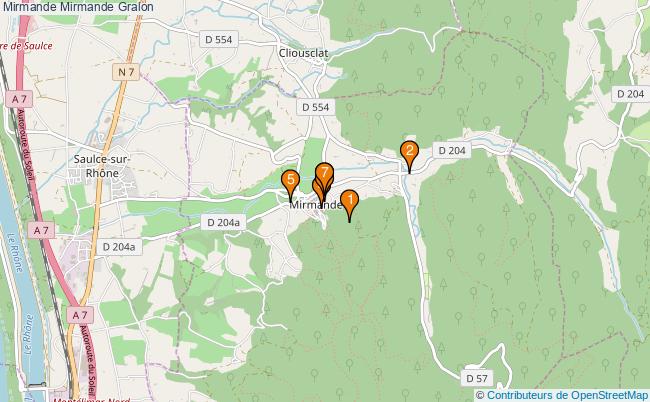Click the Mirmande Mirmande Gralon title text
This screenshot has height=402, width=650.
[x=78, y=7]
